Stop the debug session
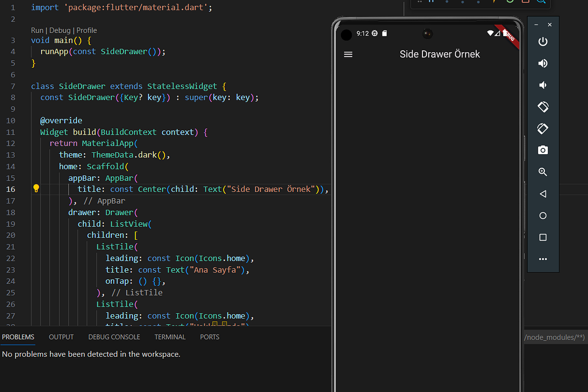The image size is (588, 392). pyautogui.click(x=526, y=3)
